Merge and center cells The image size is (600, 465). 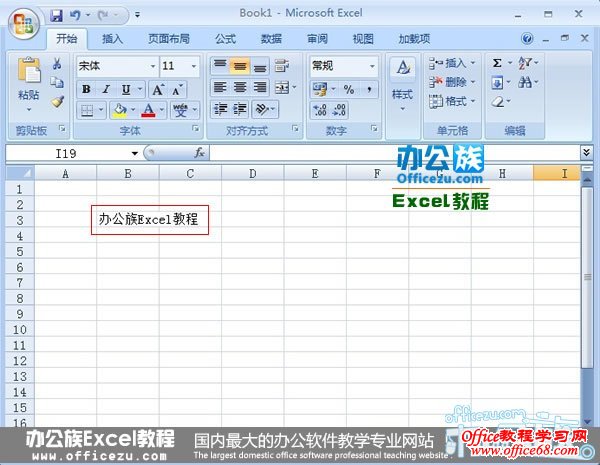282,88
